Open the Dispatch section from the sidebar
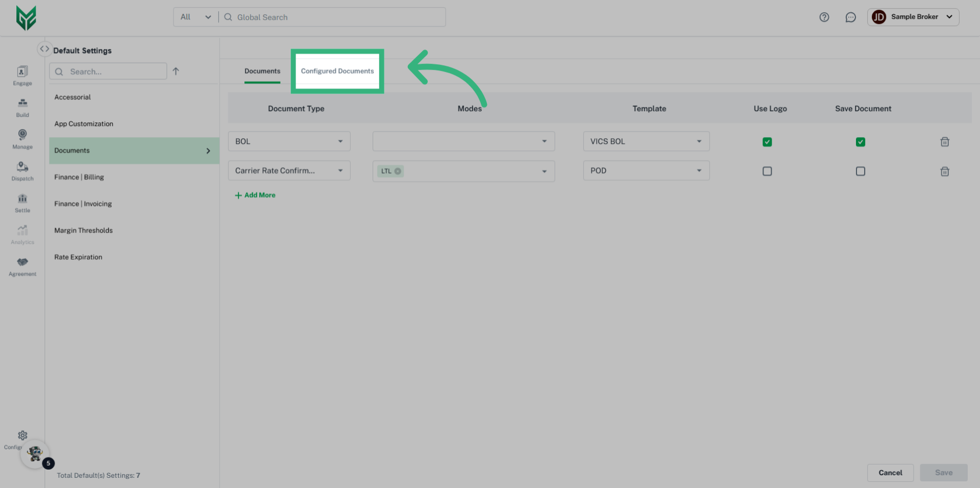The image size is (980, 488). tap(22, 171)
